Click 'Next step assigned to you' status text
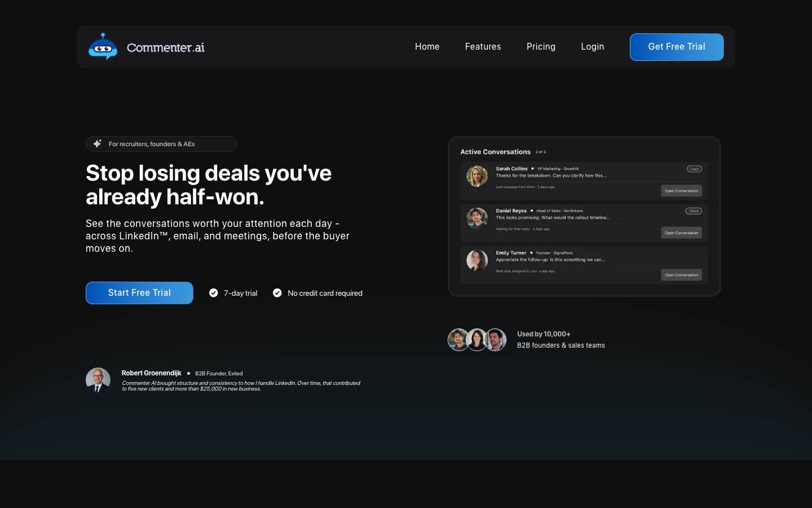The image size is (812, 508). (x=525, y=271)
